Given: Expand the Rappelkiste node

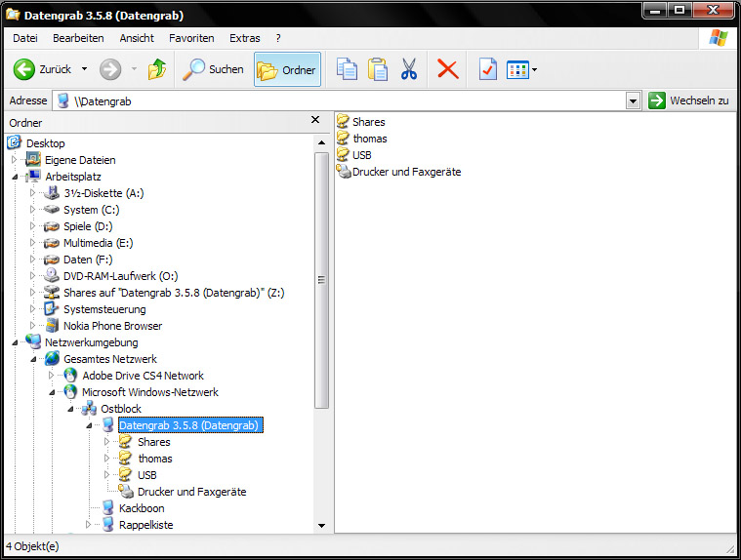Looking at the screenshot, I should click(89, 525).
